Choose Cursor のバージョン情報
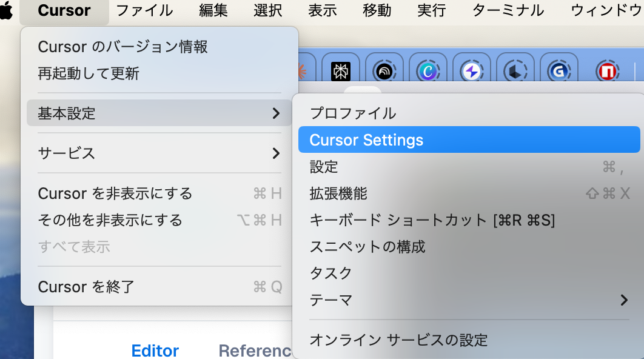Screen dimensions: 644x359 tap(159, 47)
